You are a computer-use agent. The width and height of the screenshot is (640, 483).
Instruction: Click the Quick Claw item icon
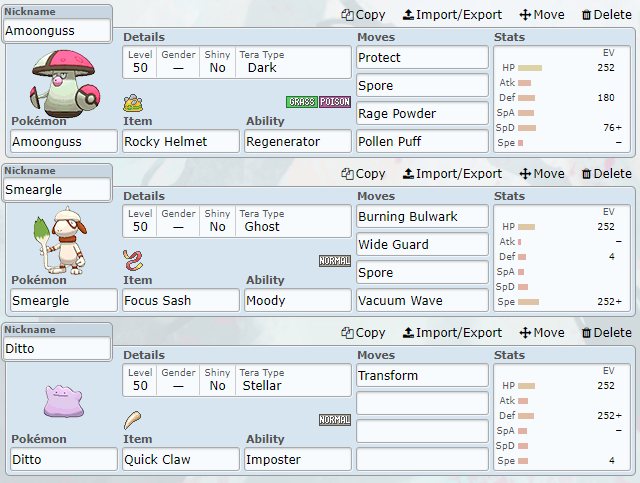click(x=132, y=420)
